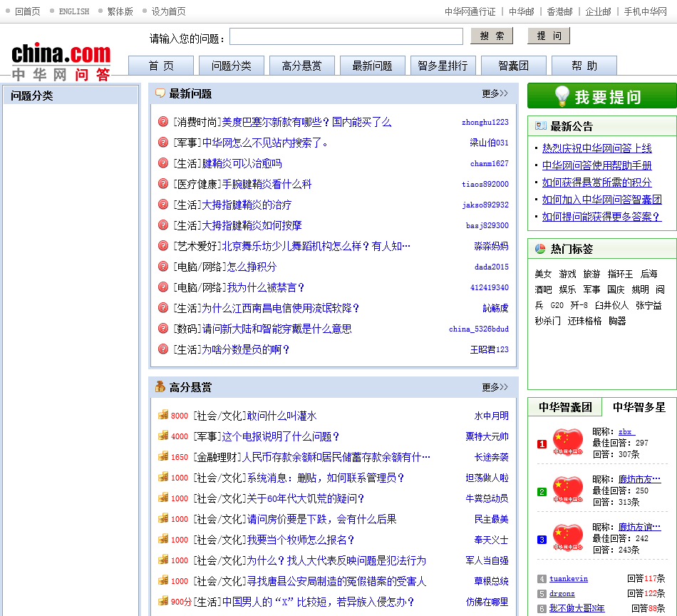
Task: Open the 帮助 navigation tab
Action: click(584, 66)
